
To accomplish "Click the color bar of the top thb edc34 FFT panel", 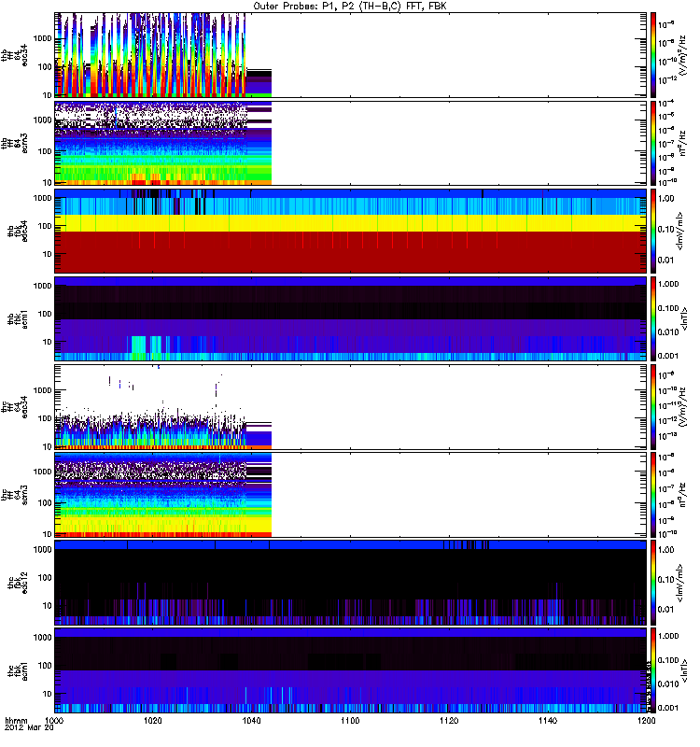I will 654,55.
